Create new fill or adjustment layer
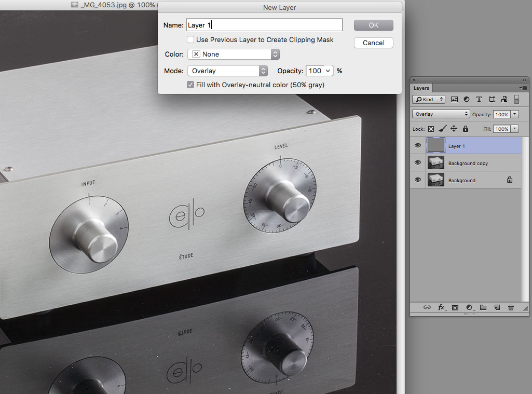This screenshot has height=394, width=532. point(470,307)
